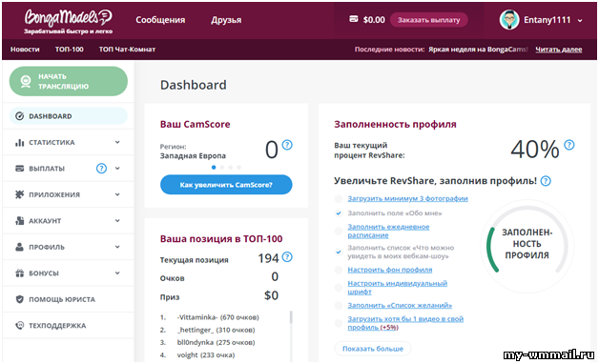Open Друзья in top navigation

coord(226,20)
